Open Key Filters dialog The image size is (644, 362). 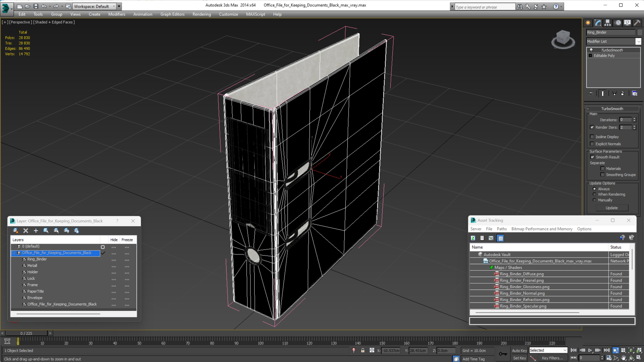click(552, 358)
